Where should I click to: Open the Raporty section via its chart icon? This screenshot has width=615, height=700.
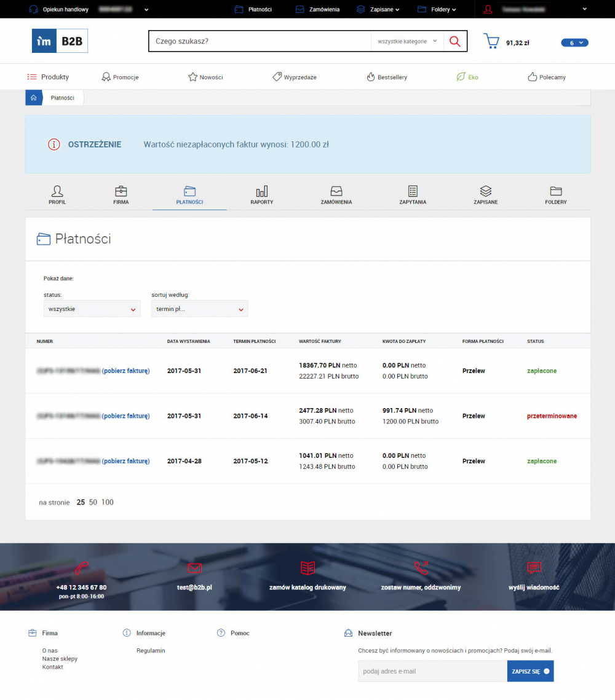coord(261,191)
